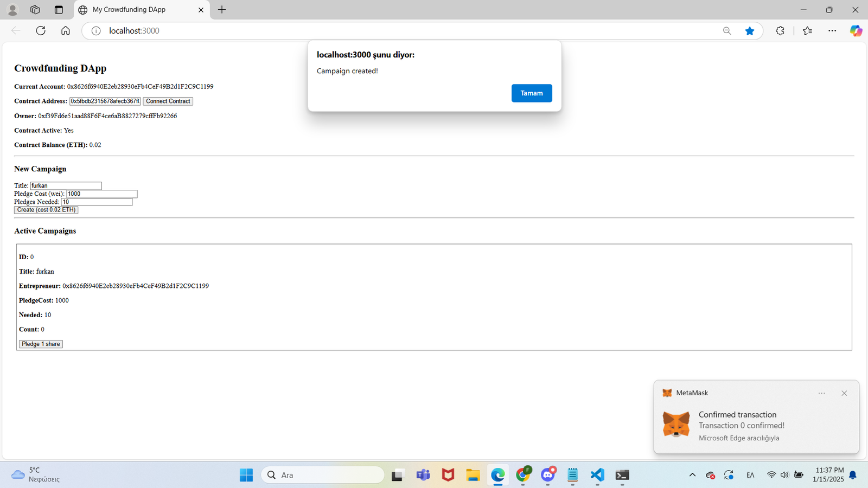Click the favorites star in address bar
The height and width of the screenshot is (488, 868).
click(x=750, y=31)
